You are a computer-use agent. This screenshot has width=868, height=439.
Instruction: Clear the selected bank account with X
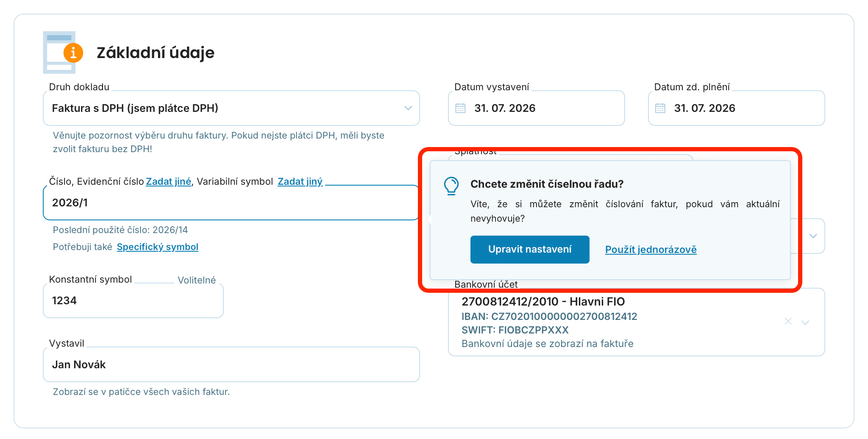click(x=788, y=321)
